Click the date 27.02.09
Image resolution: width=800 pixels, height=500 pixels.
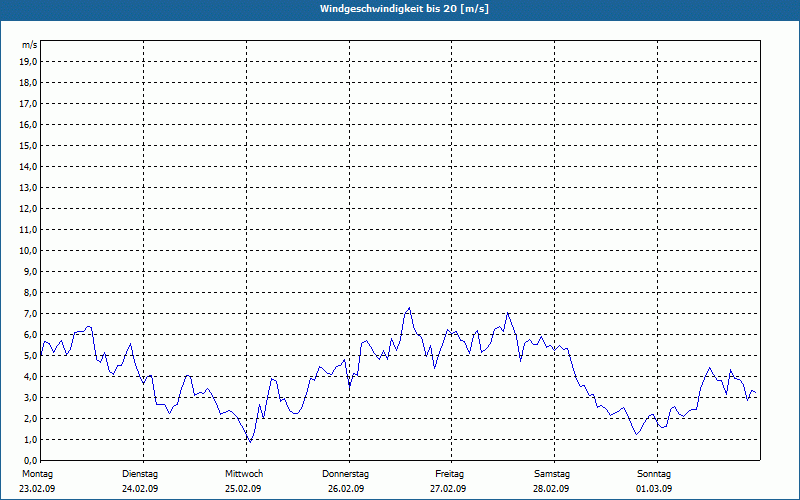point(448,489)
